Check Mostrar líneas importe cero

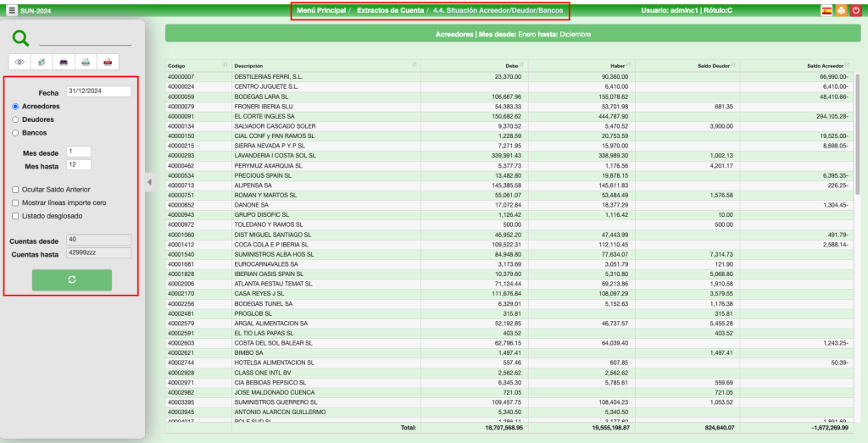coord(15,203)
